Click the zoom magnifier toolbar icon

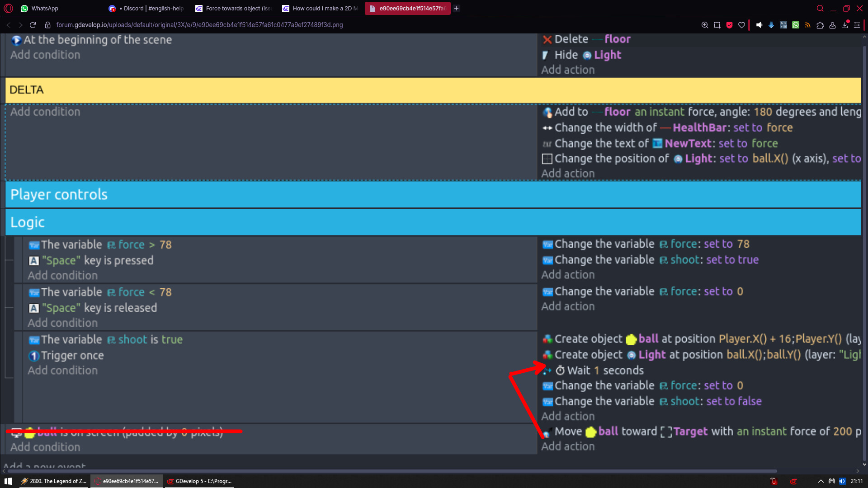pos(705,25)
